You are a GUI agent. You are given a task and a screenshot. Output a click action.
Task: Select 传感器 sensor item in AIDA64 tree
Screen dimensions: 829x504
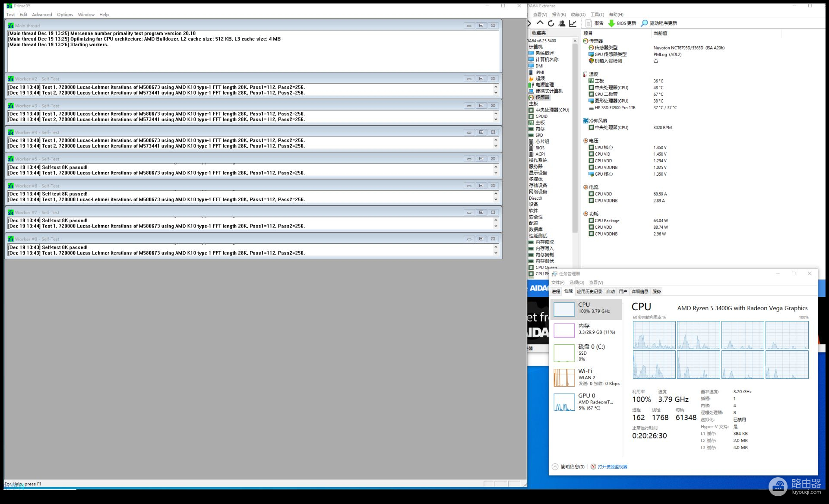pyautogui.click(x=542, y=98)
